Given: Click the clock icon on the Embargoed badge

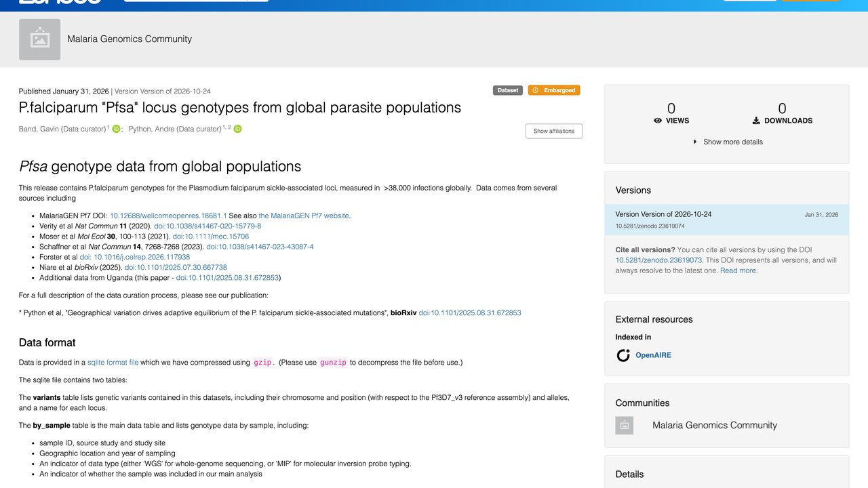Looking at the screenshot, I should point(534,90).
